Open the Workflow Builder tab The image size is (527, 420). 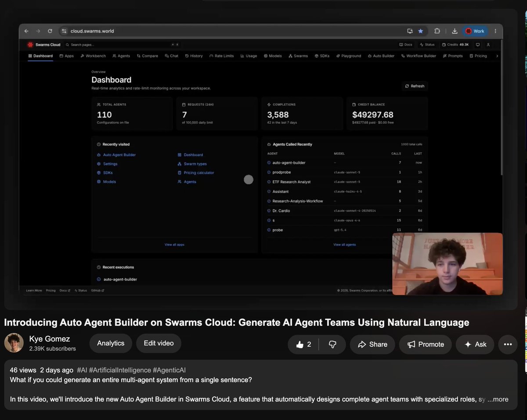click(x=419, y=56)
